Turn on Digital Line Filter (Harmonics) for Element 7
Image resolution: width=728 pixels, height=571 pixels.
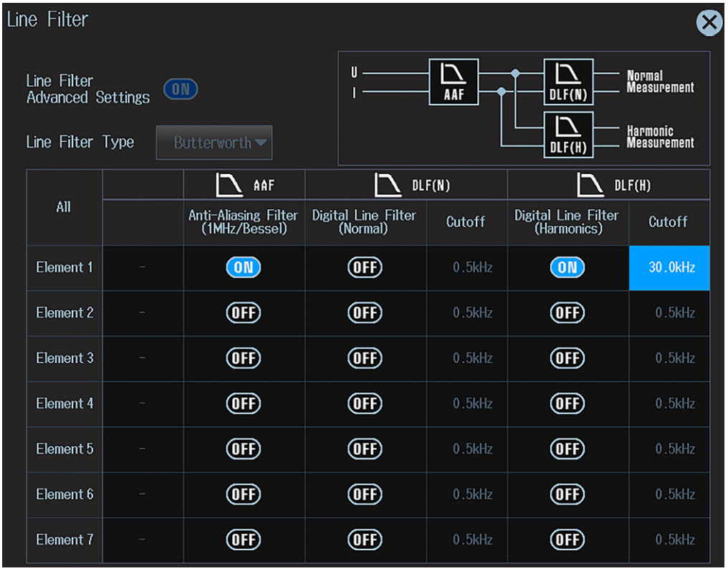coord(567,539)
